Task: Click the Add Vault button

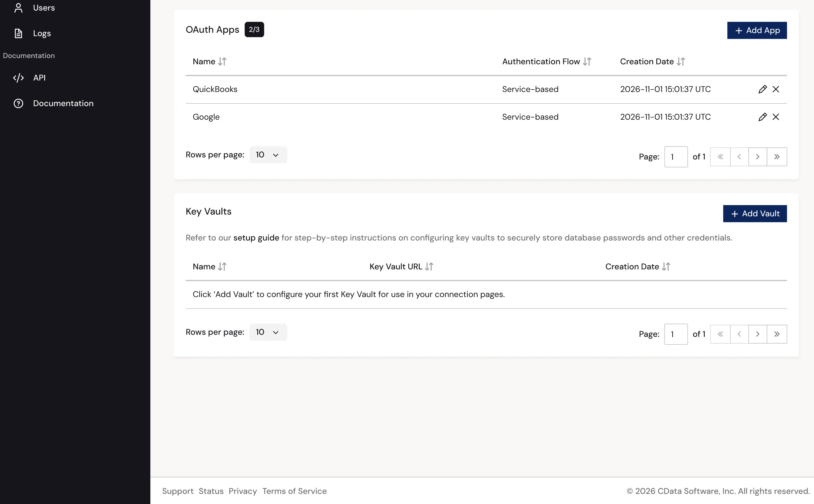Action: [x=755, y=214]
